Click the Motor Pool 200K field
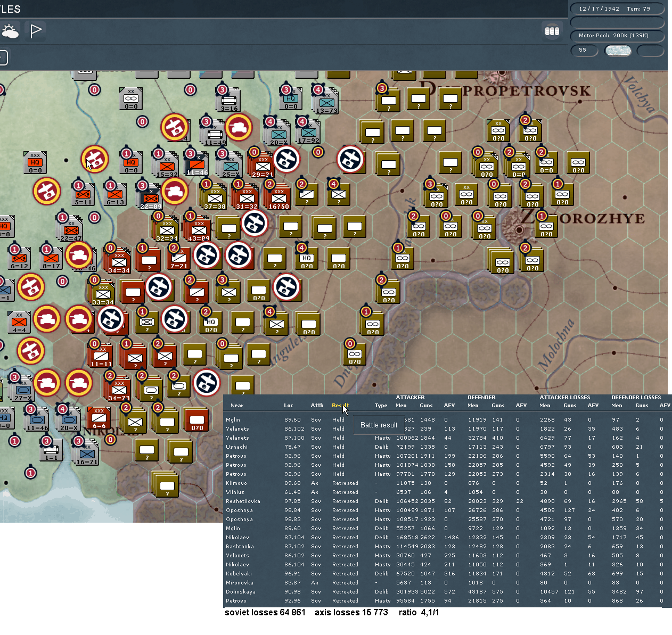Image resolution: width=672 pixels, height=635 pixels. coord(617,36)
